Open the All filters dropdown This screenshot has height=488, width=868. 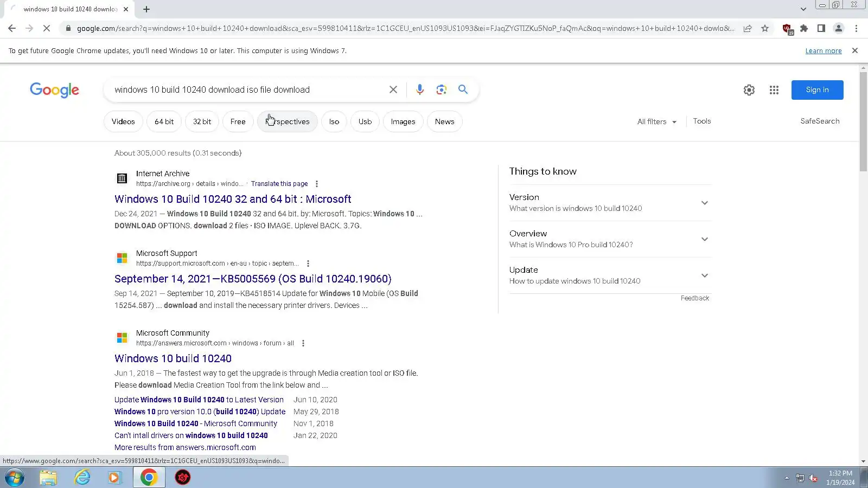coord(657,121)
